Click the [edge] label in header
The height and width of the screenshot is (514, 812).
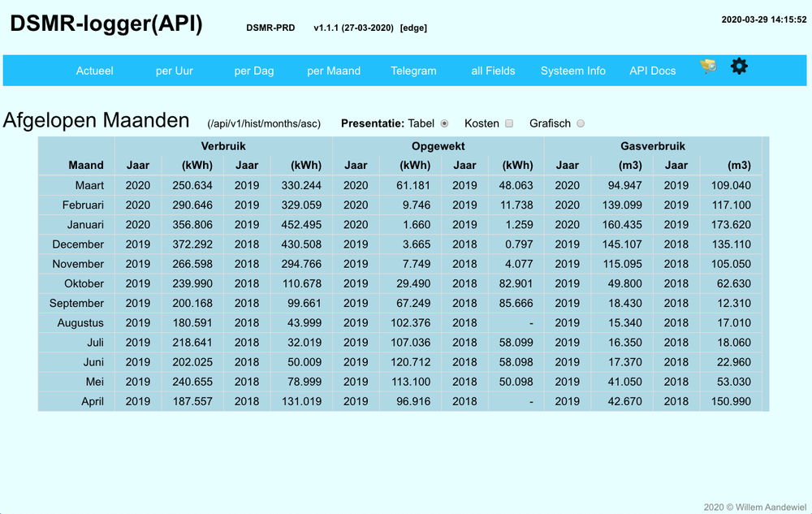tap(413, 28)
